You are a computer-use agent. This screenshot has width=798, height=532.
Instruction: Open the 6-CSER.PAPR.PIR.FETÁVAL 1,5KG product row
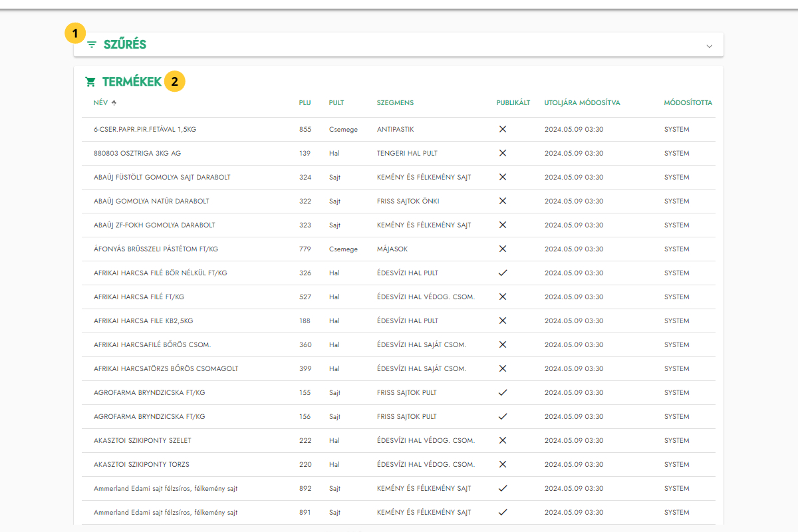[145, 129]
